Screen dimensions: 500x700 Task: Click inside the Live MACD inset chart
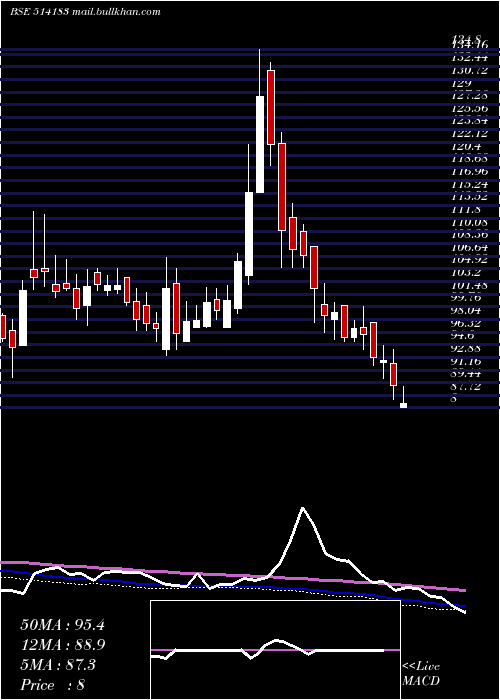(275, 650)
